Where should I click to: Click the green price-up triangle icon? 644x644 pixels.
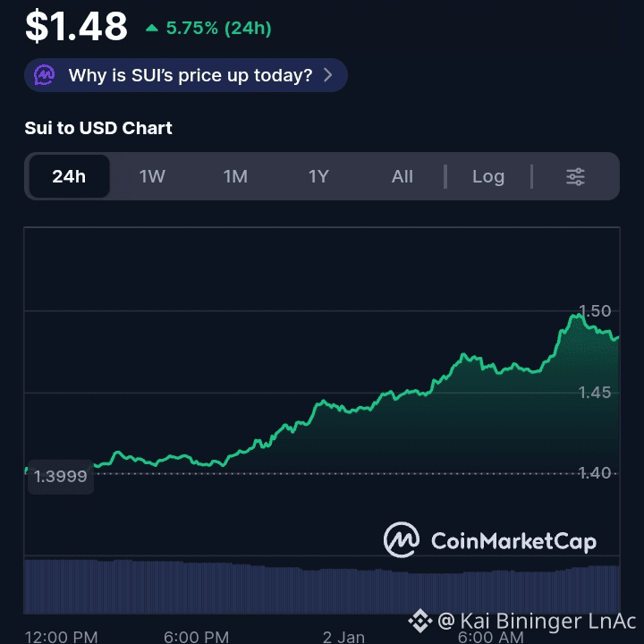click(x=152, y=28)
